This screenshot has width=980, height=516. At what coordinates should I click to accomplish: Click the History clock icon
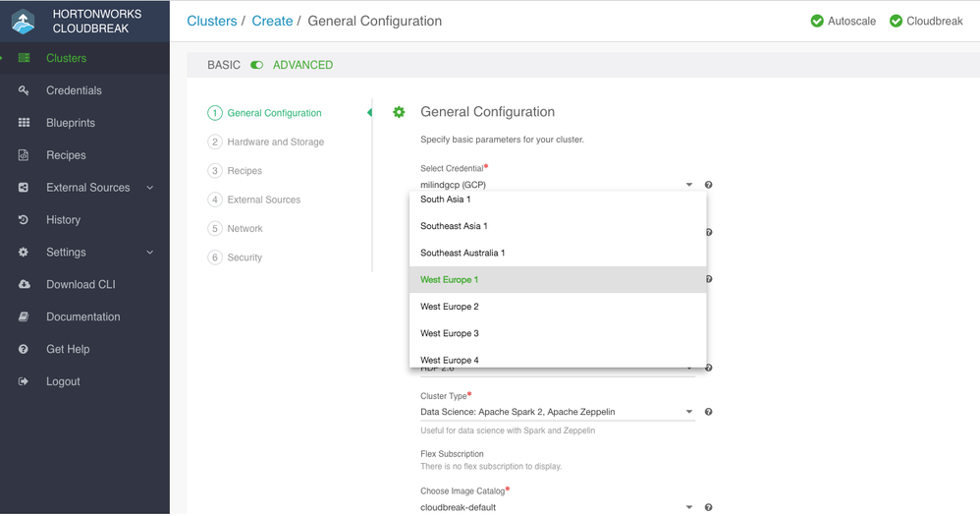pos(24,220)
